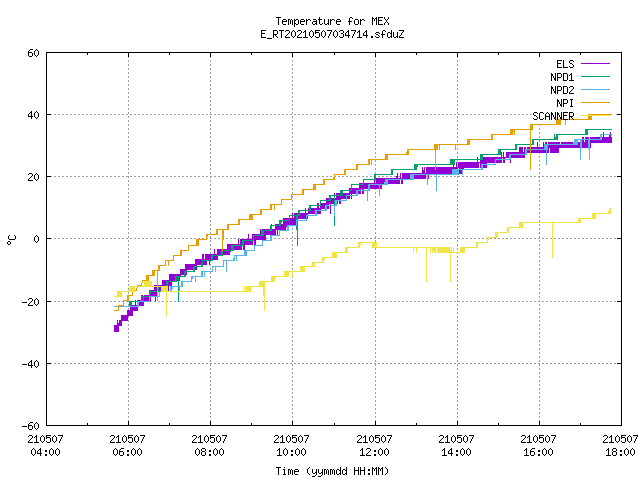Image resolution: width=640 pixels, height=480 pixels.
Task: Click the x-axis tick label 04:00
Action: coord(45,452)
